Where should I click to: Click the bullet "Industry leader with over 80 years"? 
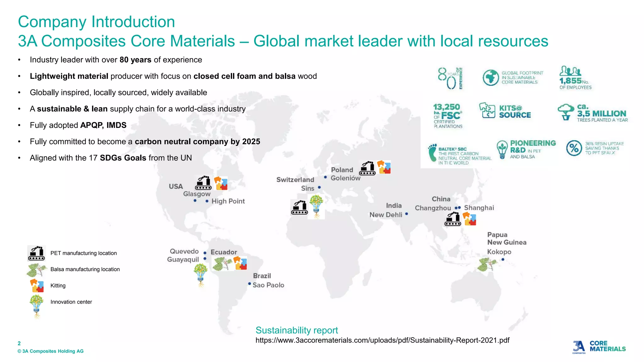[116, 60]
